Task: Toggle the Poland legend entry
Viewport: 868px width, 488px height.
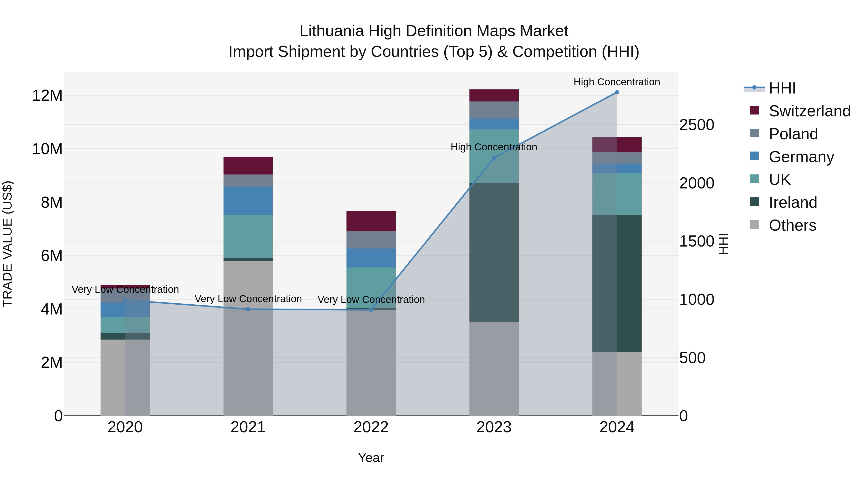Action: [784, 134]
